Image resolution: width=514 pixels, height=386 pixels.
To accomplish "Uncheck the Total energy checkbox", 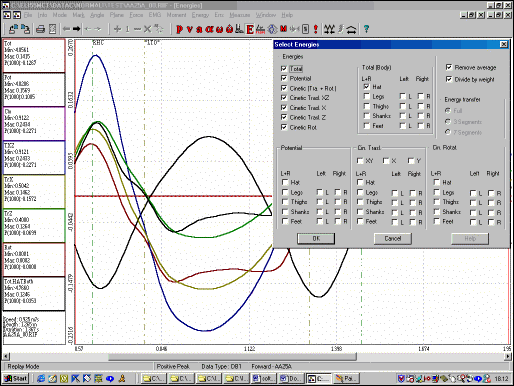I will point(284,69).
